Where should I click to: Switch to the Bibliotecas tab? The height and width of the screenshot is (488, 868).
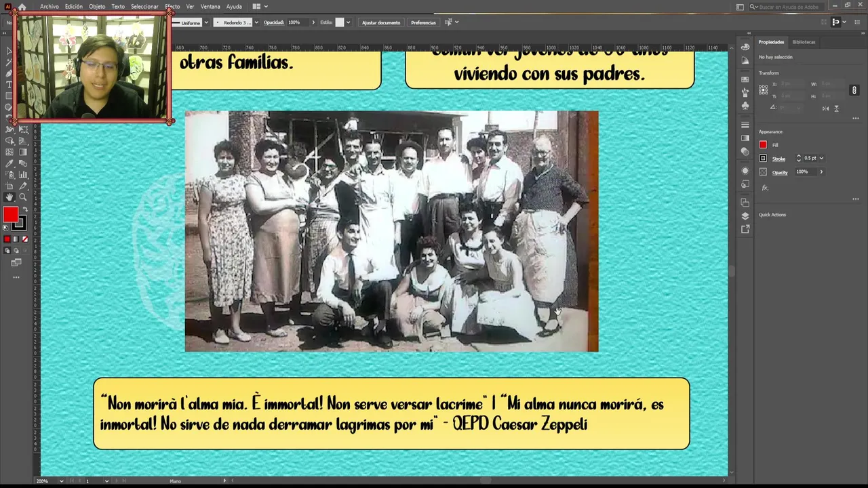tap(804, 42)
